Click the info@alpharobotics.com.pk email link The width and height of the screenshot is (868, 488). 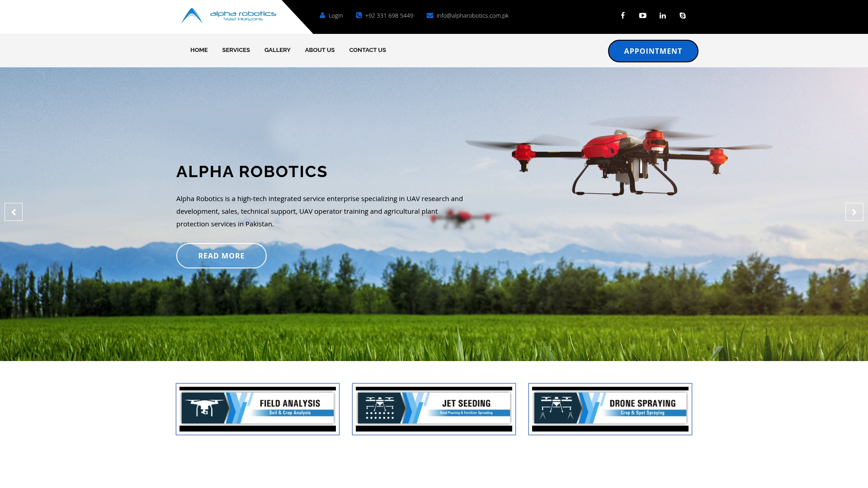pyautogui.click(x=472, y=15)
